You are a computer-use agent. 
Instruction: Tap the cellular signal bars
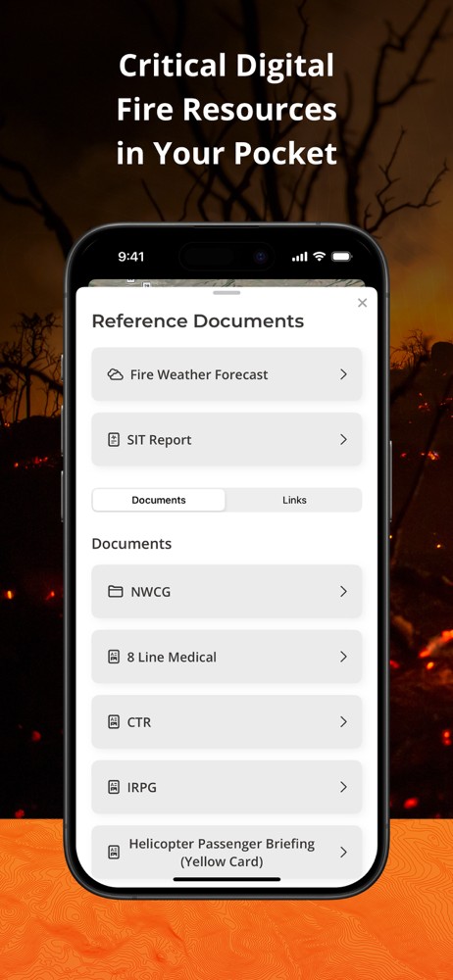300,256
